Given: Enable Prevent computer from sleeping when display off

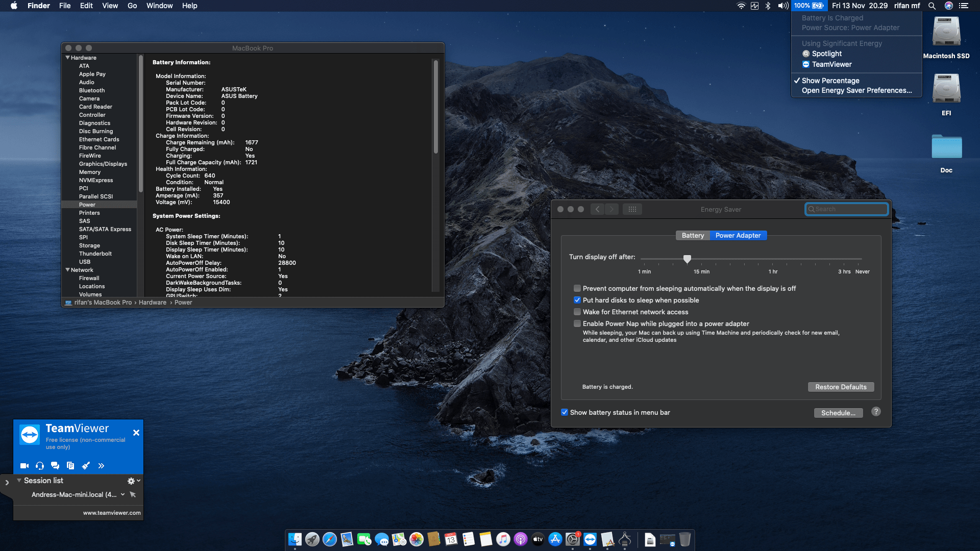Looking at the screenshot, I should pyautogui.click(x=577, y=288).
